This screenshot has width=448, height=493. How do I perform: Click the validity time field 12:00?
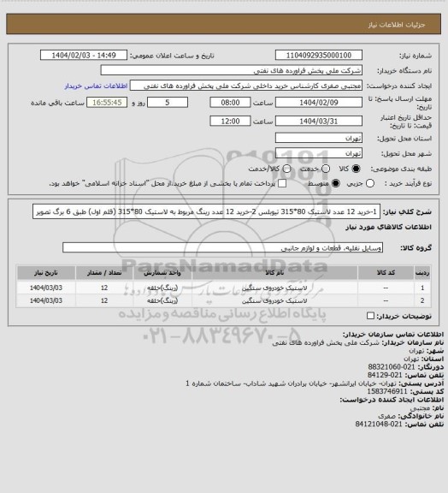click(x=230, y=121)
